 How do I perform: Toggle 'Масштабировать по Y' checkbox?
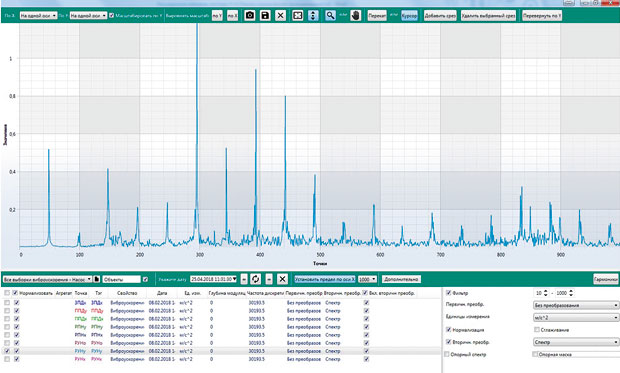(112, 16)
